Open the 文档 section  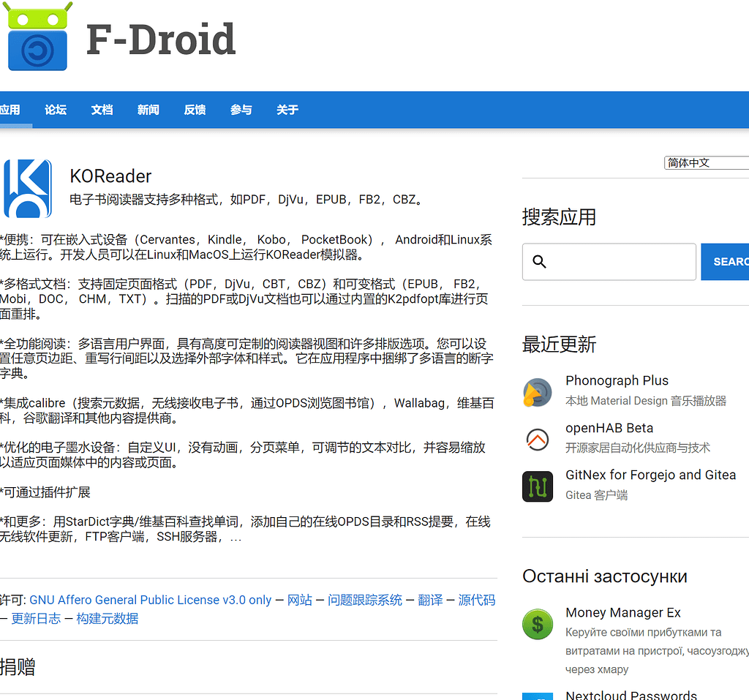click(102, 110)
